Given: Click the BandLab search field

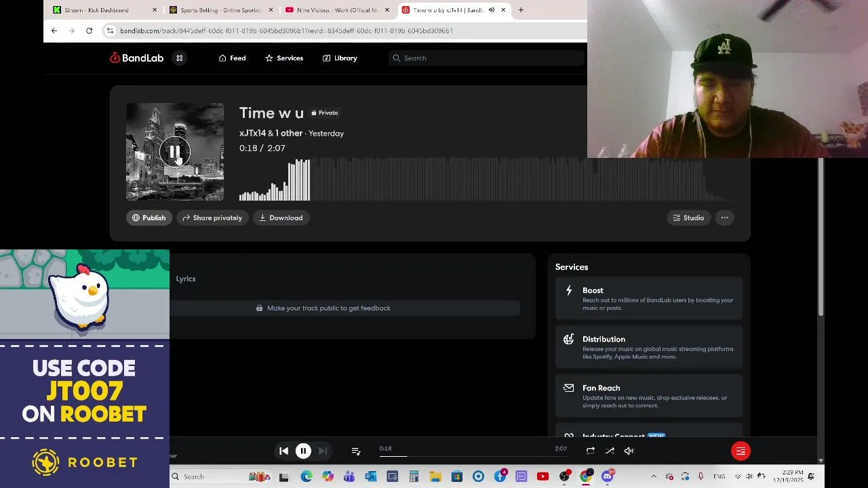Looking at the screenshot, I should [x=485, y=58].
